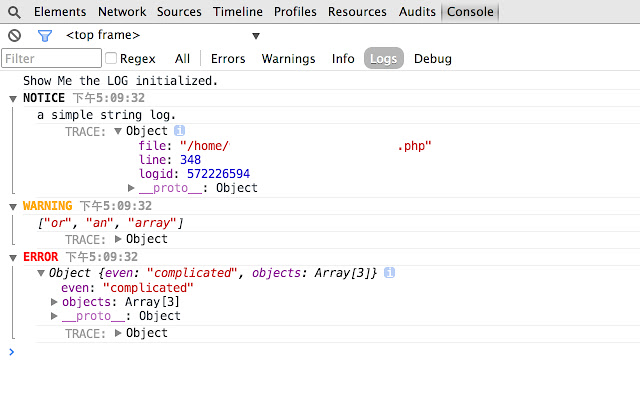Viewport: 640px width, 400px height.
Task: Expand __proto__ under the NOTICE trace
Action: (x=132, y=188)
